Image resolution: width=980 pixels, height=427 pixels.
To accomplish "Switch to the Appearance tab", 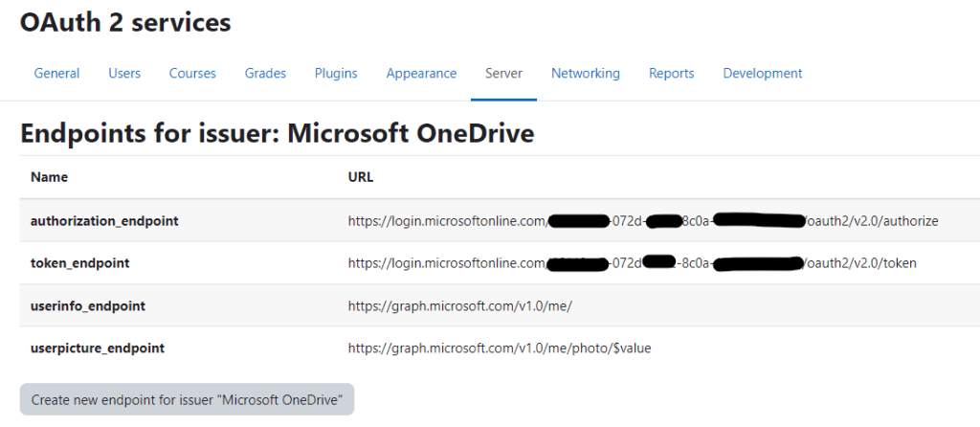I will pyautogui.click(x=421, y=74).
